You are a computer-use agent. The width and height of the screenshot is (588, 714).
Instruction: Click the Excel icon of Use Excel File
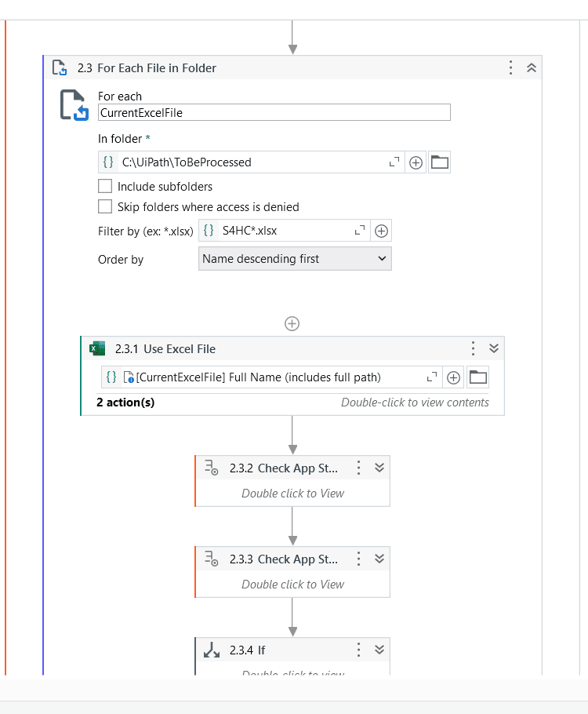[97, 349]
